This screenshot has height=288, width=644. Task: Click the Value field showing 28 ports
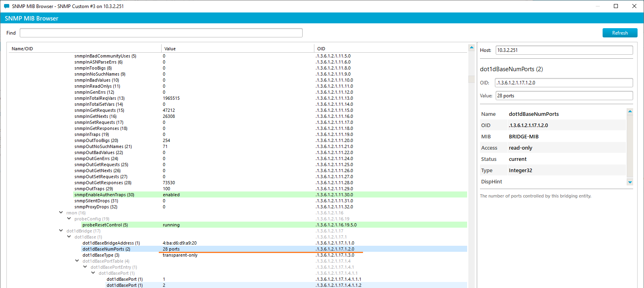(564, 96)
